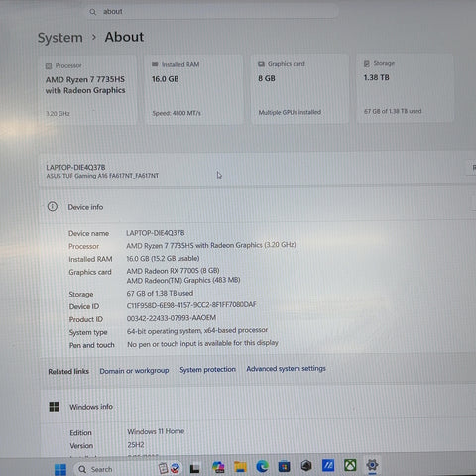Click 'Multiple GPUs installed' on the Graphics card

(290, 113)
